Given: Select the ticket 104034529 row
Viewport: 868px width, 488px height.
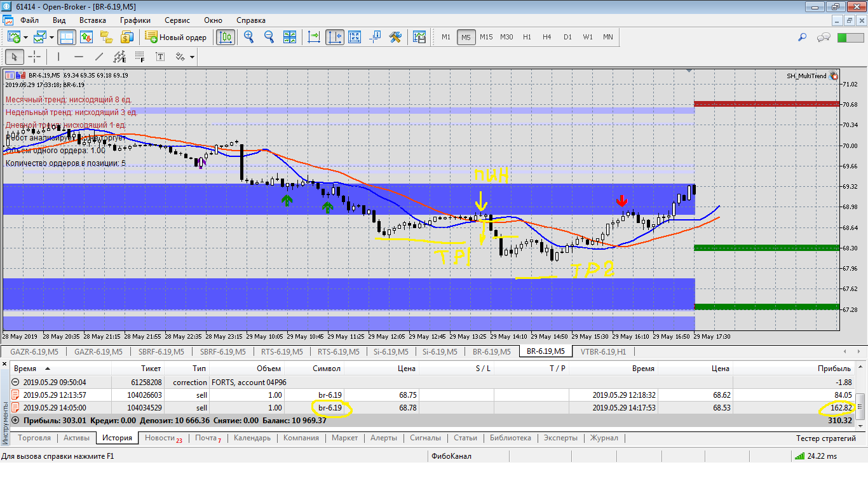Looking at the screenshot, I should [433, 407].
